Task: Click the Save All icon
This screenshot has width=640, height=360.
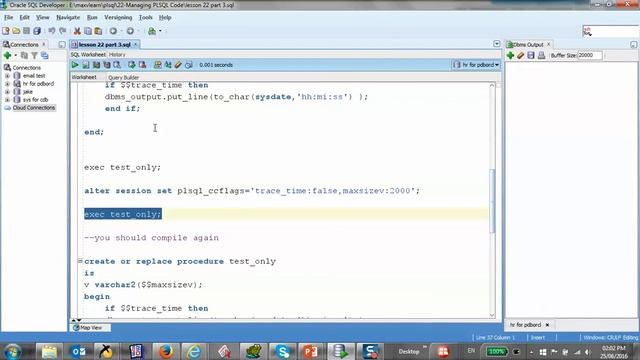Action: click(x=37, y=31)
